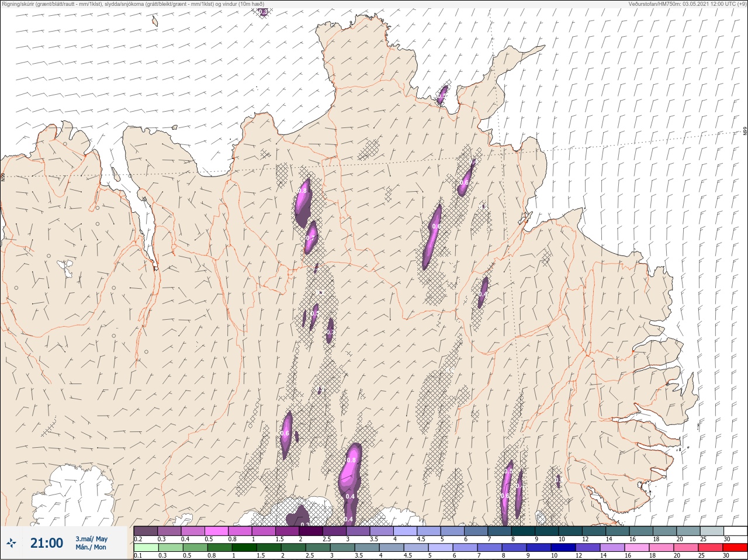Viewport: 748px width, 560px height.
Task: Select upper legend white swatch above 30
Action: pyautogui.click(x=736, y=531)
